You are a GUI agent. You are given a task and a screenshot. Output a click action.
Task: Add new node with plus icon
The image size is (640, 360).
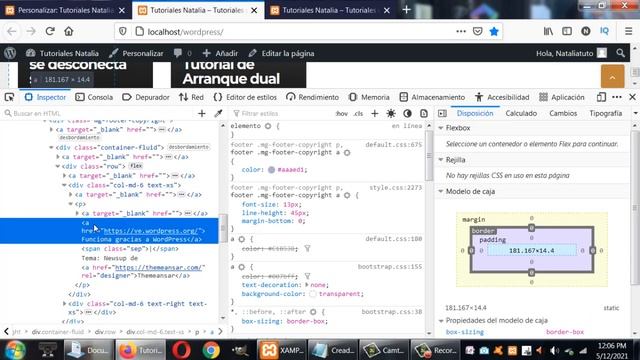tap(202, 113)
